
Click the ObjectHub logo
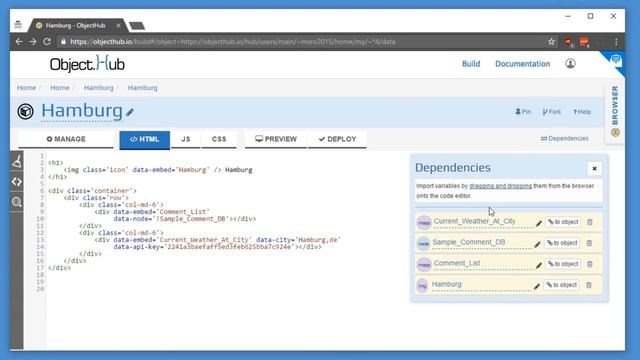tap(87, 64)
